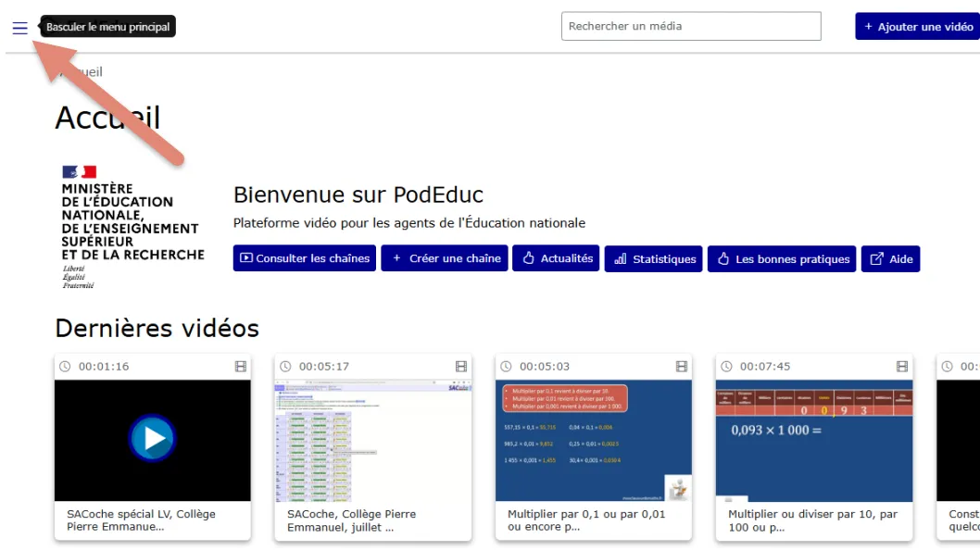Open SACoche, Collège Pierre Emmanuel, juillet title

(x=351, y=520)
